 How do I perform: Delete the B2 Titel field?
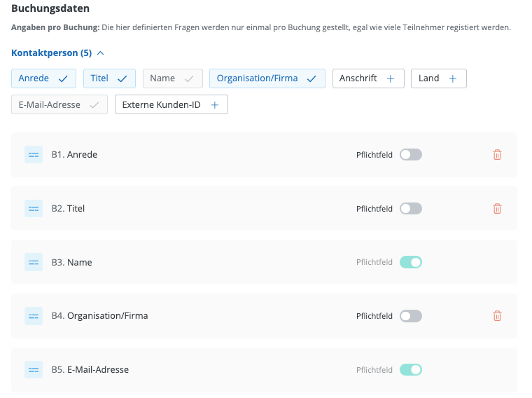tap(497, 208)
